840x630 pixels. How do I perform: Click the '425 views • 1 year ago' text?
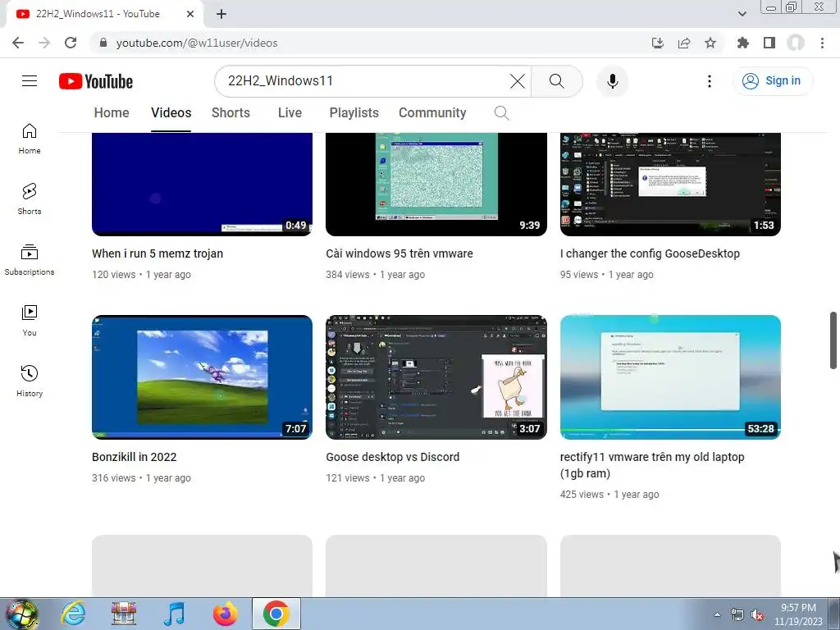tap(609, 495)
